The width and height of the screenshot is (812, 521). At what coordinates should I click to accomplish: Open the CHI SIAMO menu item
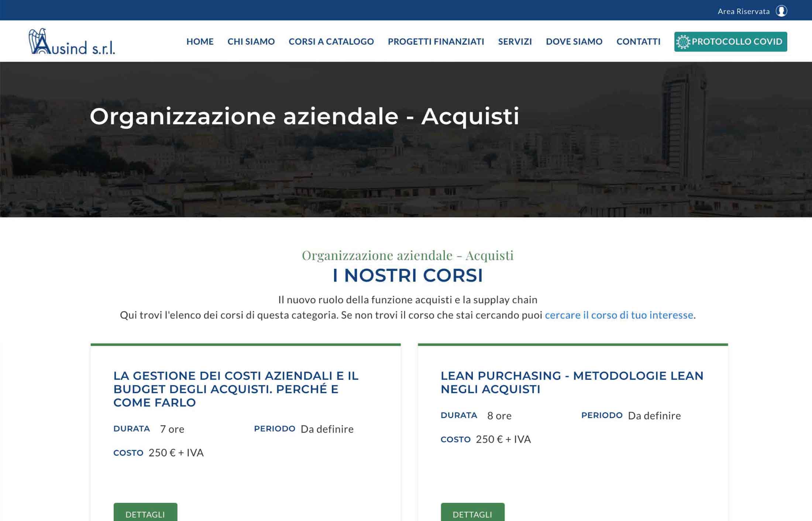click(251, 41)
